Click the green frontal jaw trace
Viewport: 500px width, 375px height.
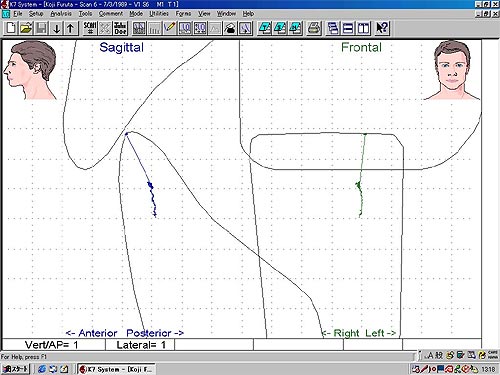click(x=361, y=175)
